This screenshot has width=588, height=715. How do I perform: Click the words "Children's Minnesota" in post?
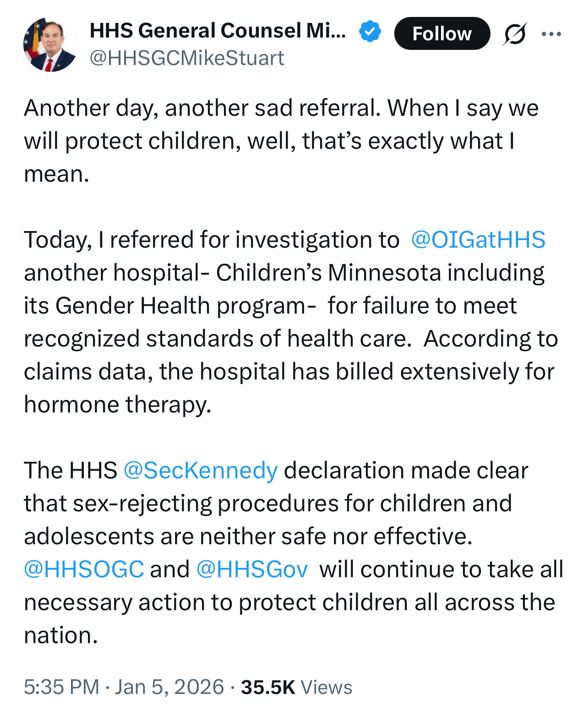click(328, 273)
